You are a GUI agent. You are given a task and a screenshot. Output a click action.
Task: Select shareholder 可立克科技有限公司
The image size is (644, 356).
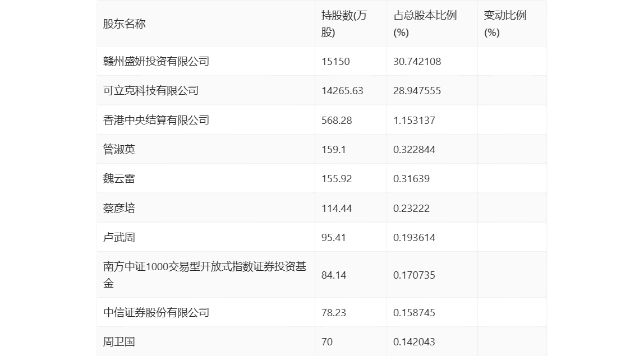point(151,90)
